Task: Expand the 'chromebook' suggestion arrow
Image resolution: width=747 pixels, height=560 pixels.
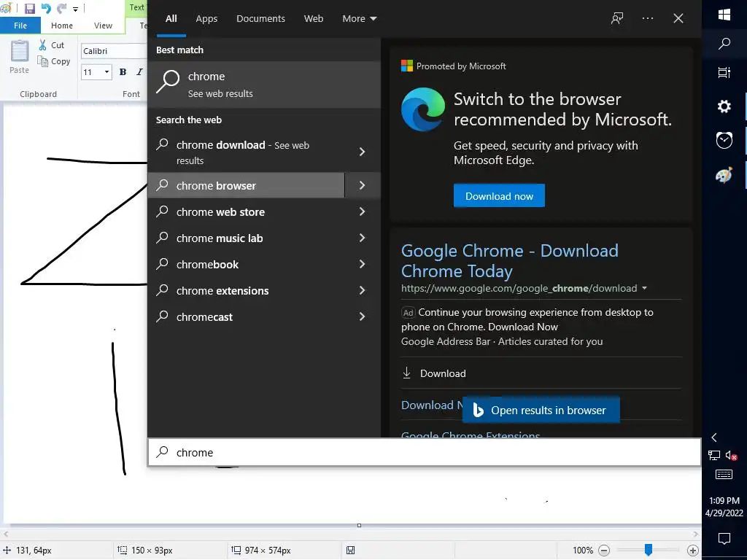Action: pyautogui.click(x=362, y=264)
